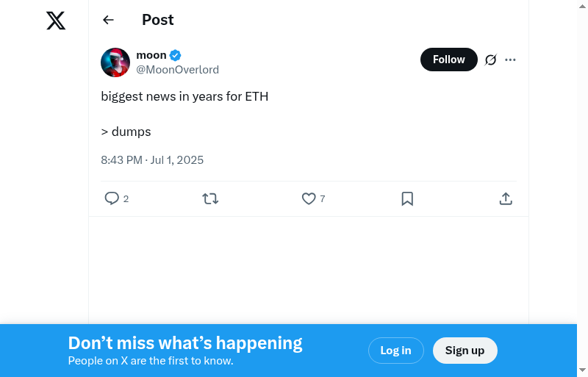Follow the MoonOverlord account
The image size is (588, 377).
[x=448, y=60]
